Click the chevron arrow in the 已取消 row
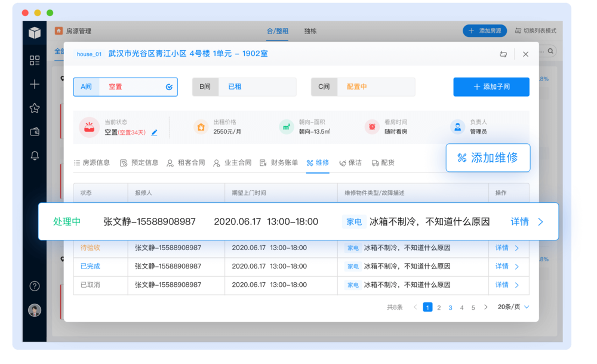This screenshot has height=364, width=597. (517, 285)
